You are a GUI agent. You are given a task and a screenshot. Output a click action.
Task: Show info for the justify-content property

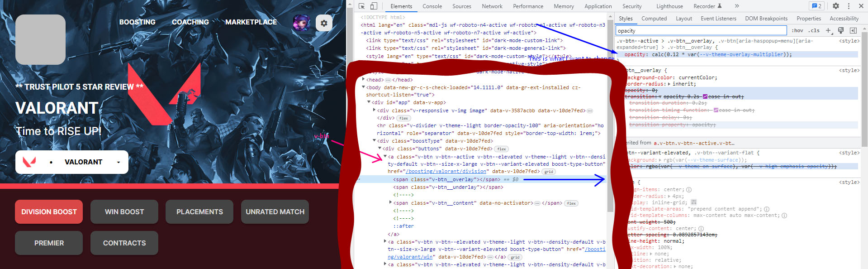point(701,229)
